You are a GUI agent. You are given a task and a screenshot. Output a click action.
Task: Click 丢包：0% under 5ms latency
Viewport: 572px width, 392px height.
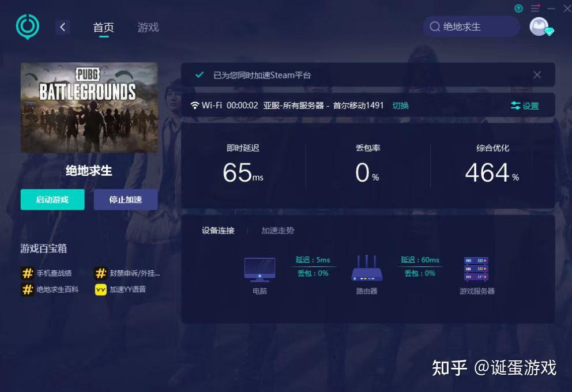pos(313,273)
